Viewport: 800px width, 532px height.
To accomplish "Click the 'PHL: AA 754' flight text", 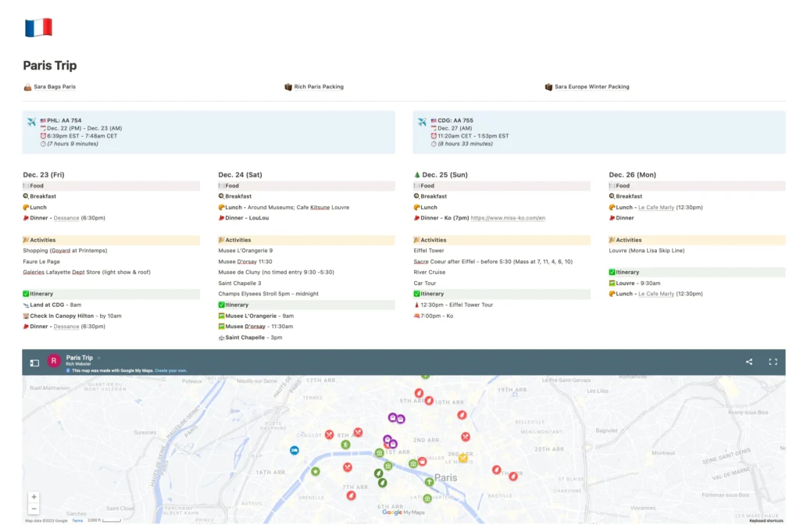I will [64, 121].
